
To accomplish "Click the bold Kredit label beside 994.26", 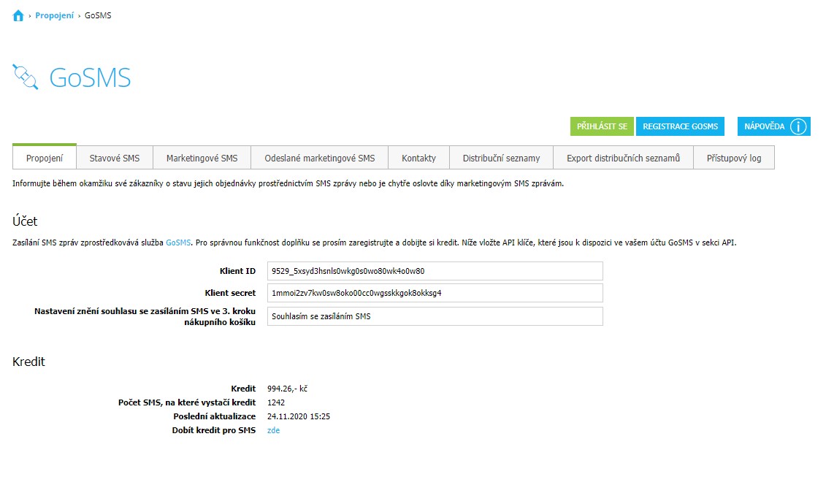I will [x=243, y=389].
